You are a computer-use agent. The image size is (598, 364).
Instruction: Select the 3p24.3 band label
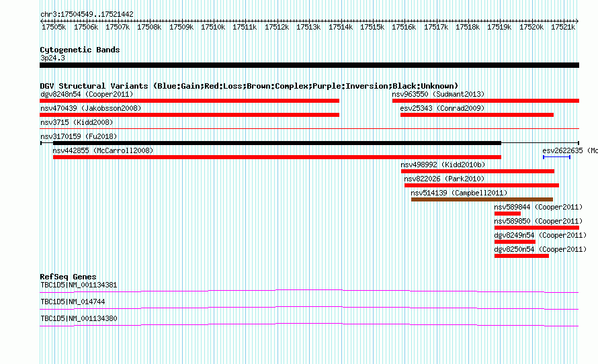(x=52, y=58)
